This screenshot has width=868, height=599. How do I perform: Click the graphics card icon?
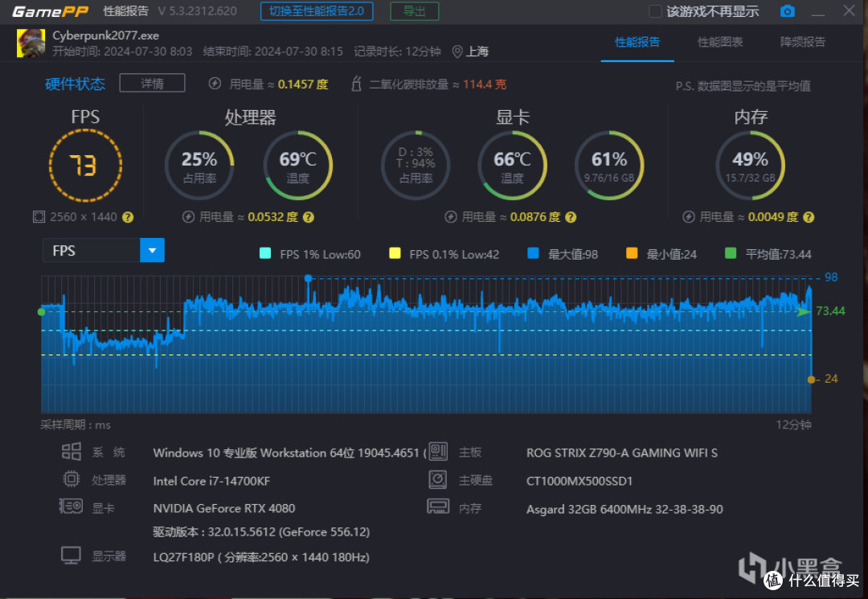pos(71,506)
